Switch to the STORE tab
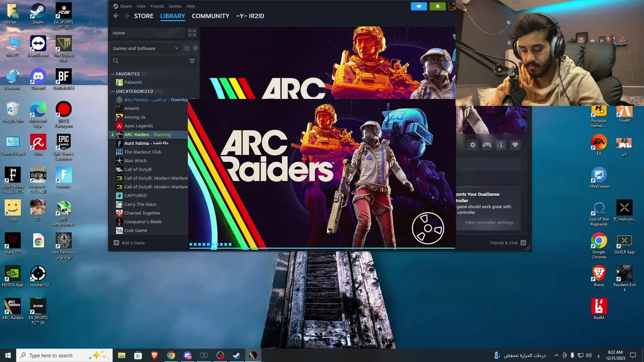The width and height of the screenshot is (644, 362). point(143,16)
